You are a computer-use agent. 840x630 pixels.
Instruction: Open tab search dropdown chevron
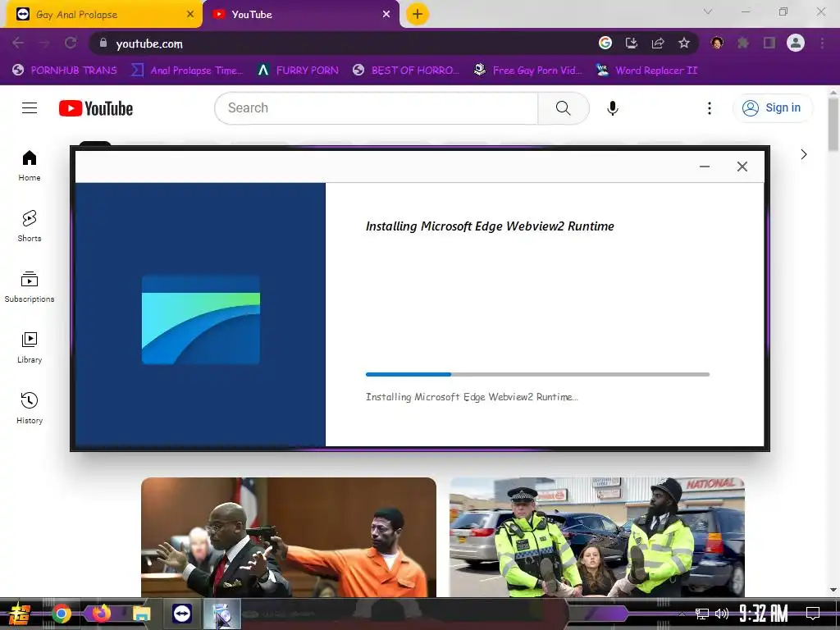pos(708,11)
